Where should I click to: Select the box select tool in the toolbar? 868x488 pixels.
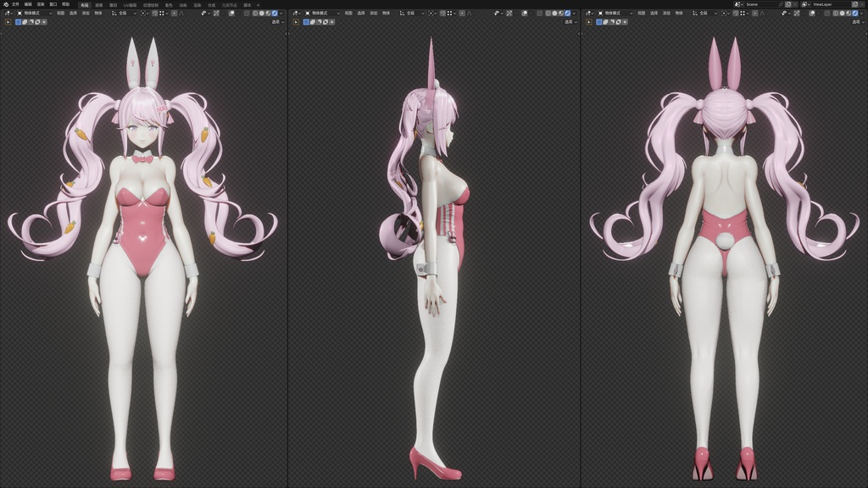[18, 25]
